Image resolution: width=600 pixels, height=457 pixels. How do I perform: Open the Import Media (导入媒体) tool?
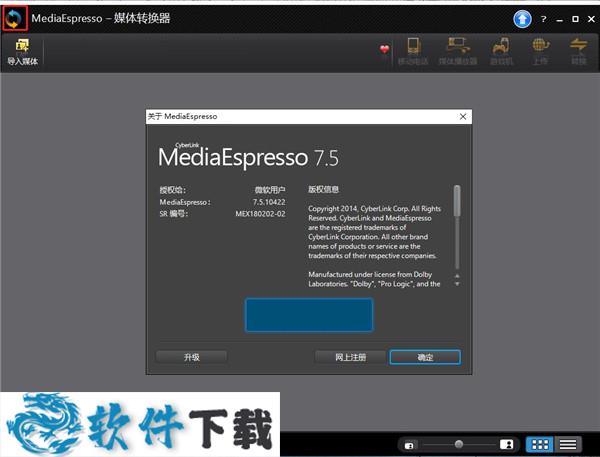[23, 52]
